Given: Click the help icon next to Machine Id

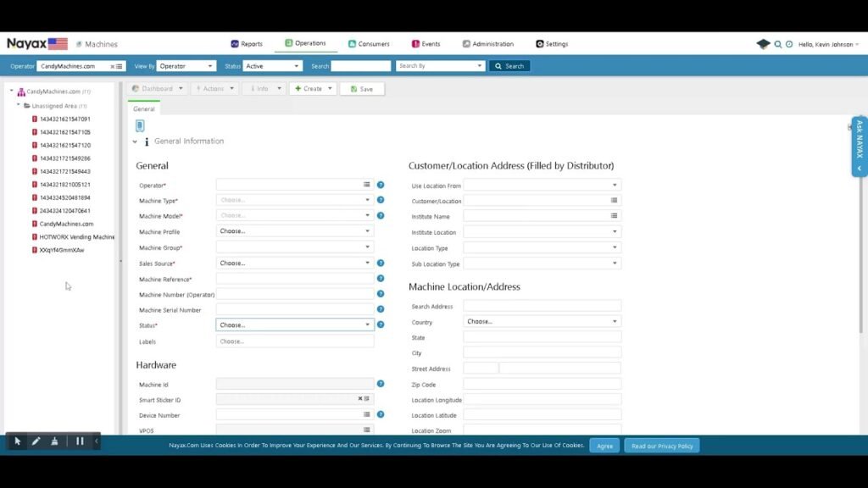Looking at the screenshot, I should tap(381, 384).
